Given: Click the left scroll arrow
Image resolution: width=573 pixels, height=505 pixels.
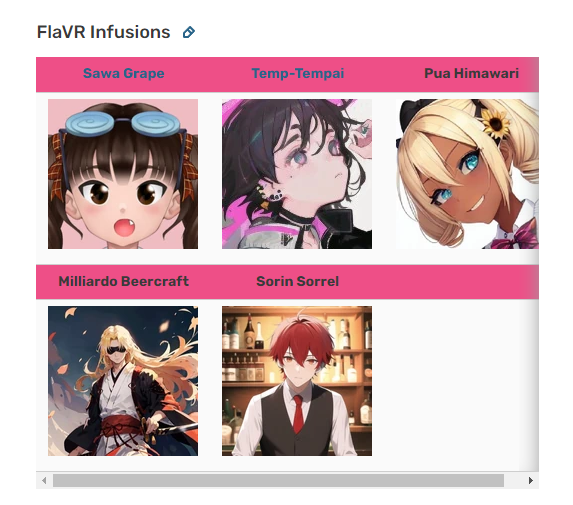Looking at the screenshot, I should click(44, 481).
